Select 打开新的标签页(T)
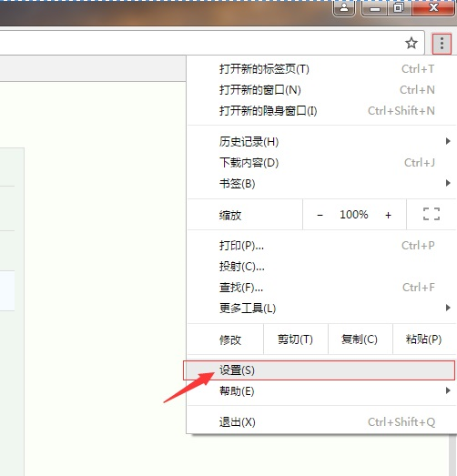 [322, 69]
